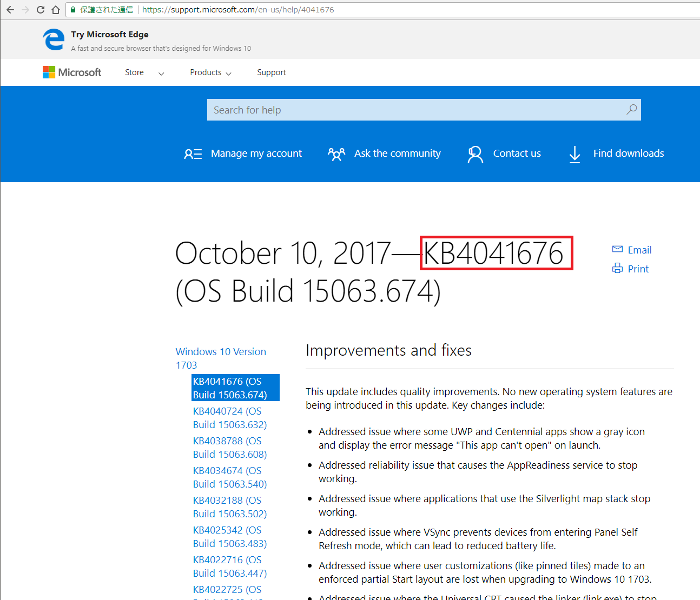Open Manage my account link
Viewport: 700px width, 600px height.
[256, 154]
